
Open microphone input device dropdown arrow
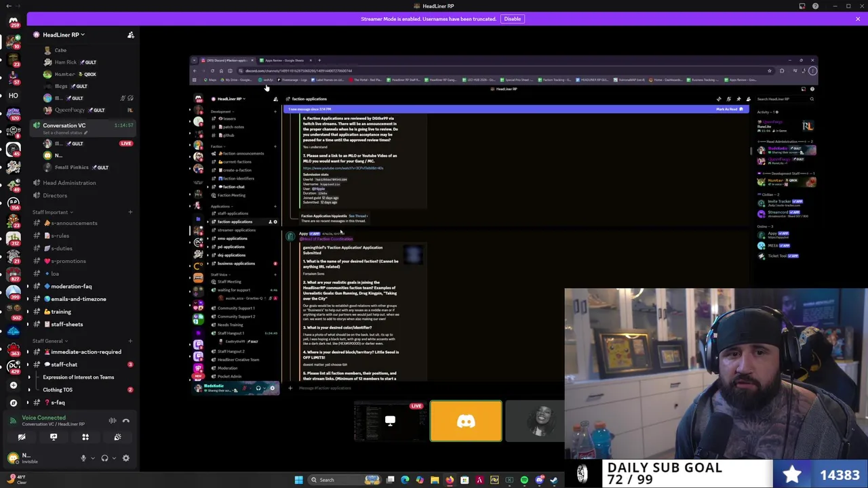(92, 458)
